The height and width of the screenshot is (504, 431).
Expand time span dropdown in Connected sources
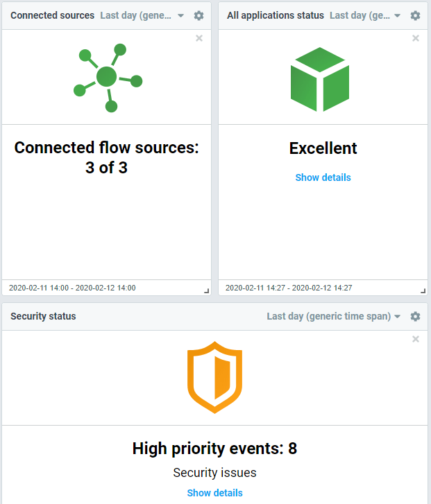click(142, 15)
